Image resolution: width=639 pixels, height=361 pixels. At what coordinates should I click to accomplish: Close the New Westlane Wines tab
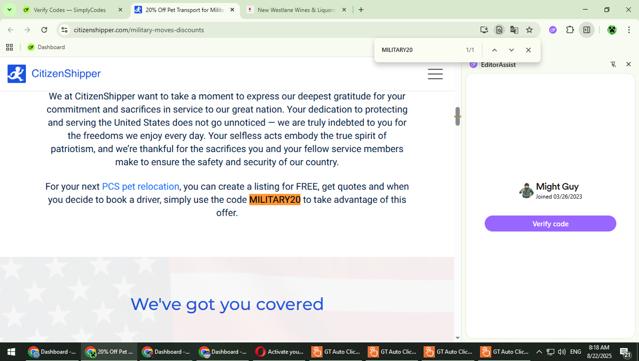[344, 10]
